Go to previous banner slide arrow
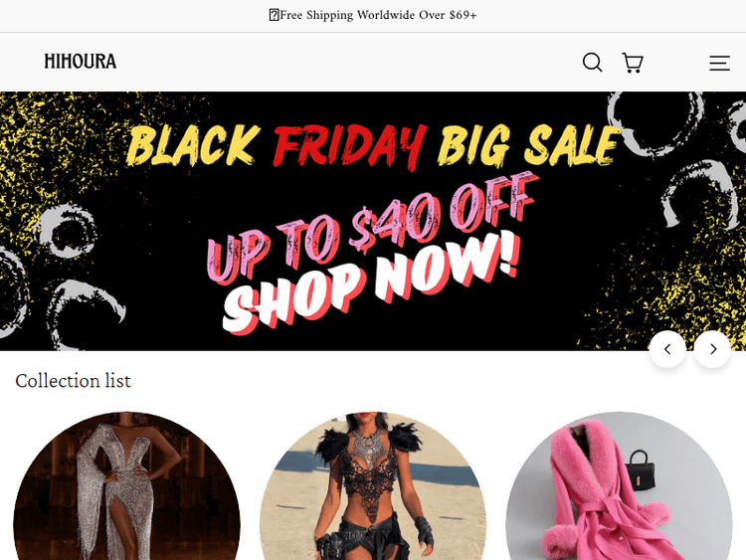Screen dimensions: 746x560 click(x=667, y=349)
